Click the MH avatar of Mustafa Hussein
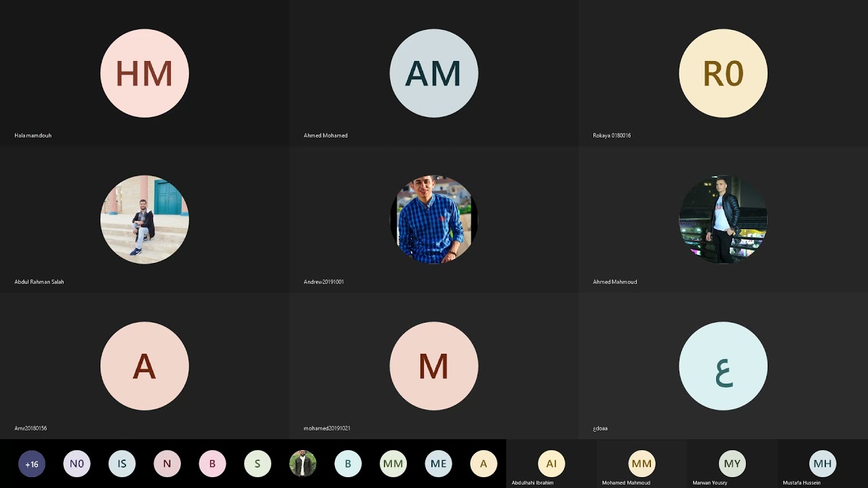 (x=823, y=464)
